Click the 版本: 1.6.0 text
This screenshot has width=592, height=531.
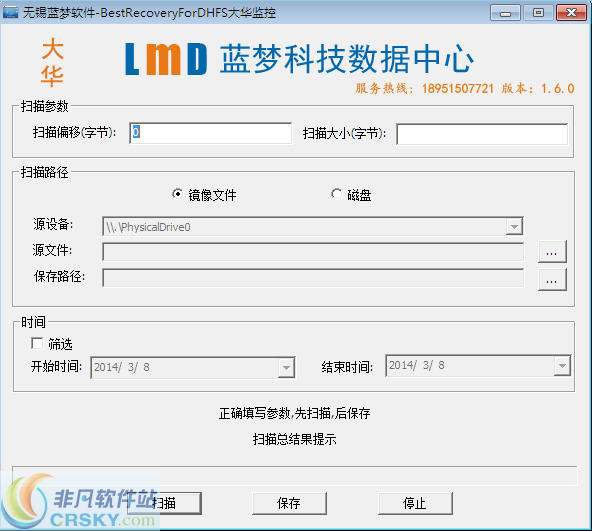click(x=538, y=88)
